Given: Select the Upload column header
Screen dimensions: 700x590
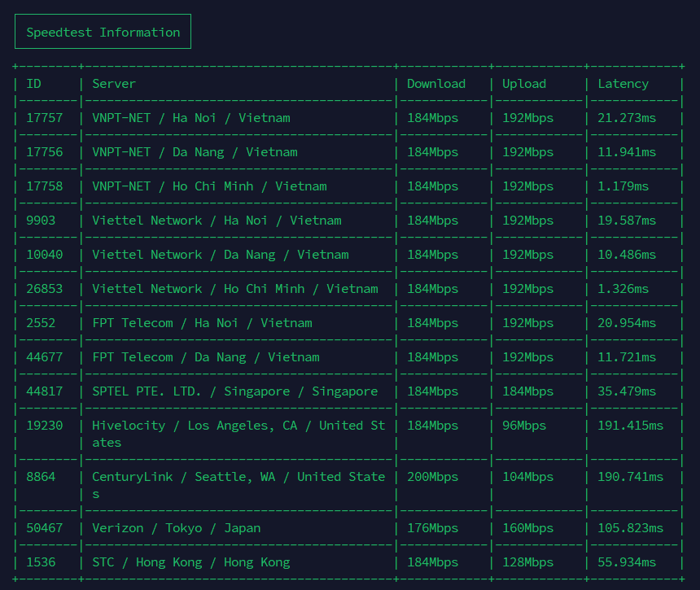Looking at the screenshot, I should point(524,84).
